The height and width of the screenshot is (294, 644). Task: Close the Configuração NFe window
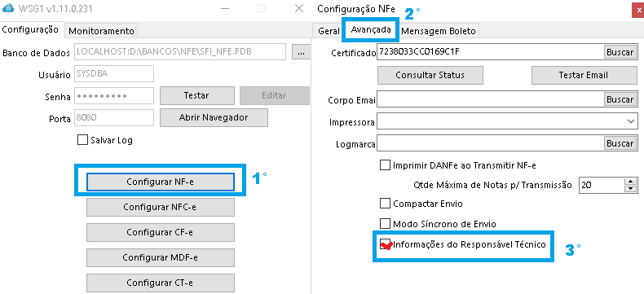637,10
